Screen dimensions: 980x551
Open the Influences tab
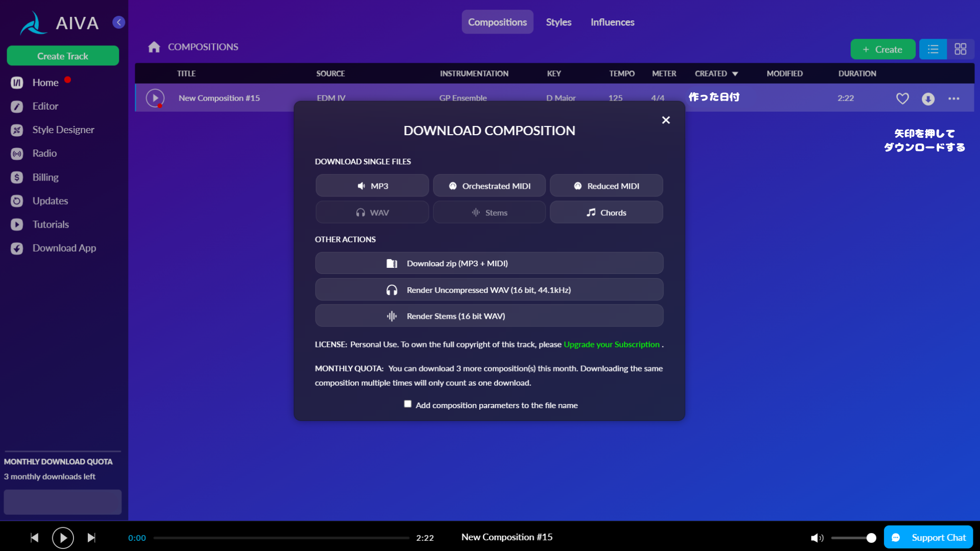pos(612,22)
